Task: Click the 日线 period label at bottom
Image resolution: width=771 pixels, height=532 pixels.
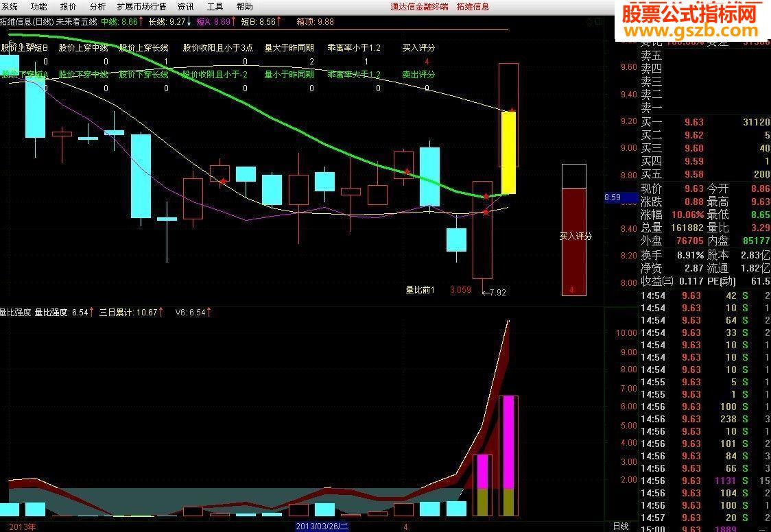Action: click(621, 527)
